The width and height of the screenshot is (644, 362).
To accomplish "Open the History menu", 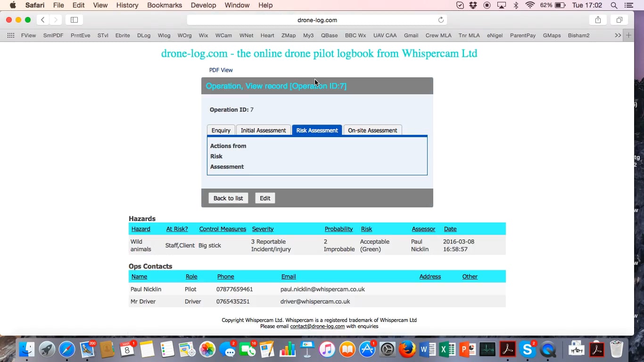I will [127, 5].
